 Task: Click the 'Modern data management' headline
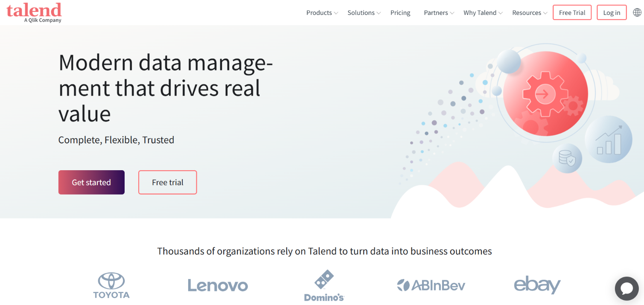166,88
